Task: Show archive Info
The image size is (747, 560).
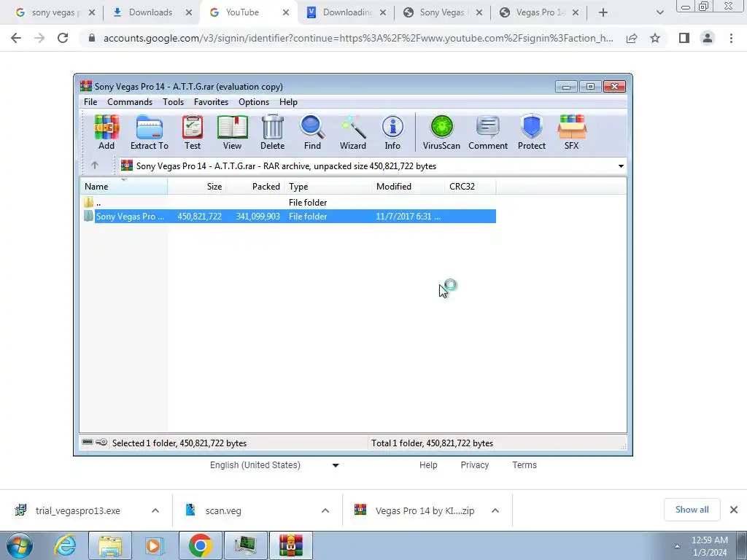Action: [392, 133]
